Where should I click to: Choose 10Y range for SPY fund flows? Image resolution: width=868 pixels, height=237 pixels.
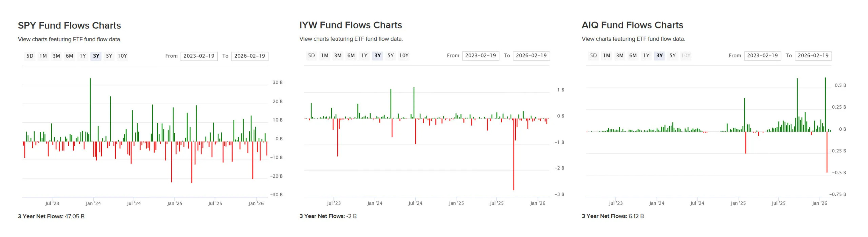[x=122, y=56]
